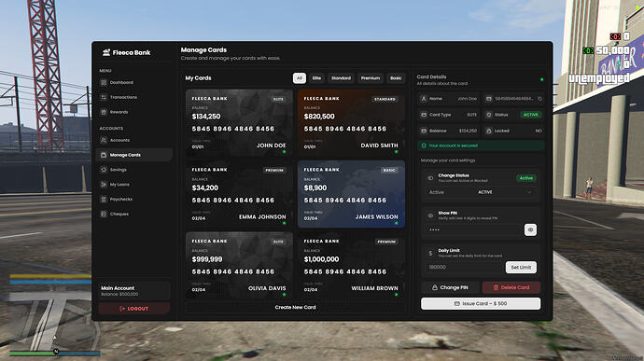Select James Wilson's Basic card

pyautogui.click(x=351, y=194)
